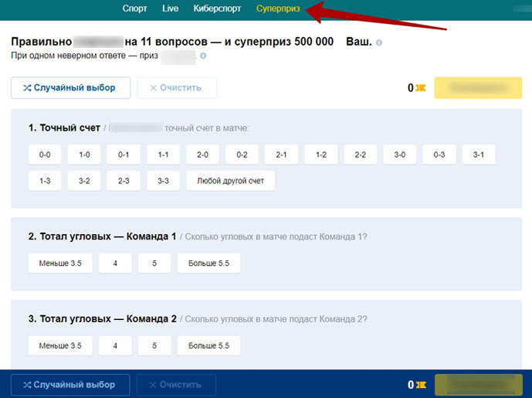This screenshot has height=398, width=532.
Task: Click the '1. Точный счет' heading
Action: (64, 128)
